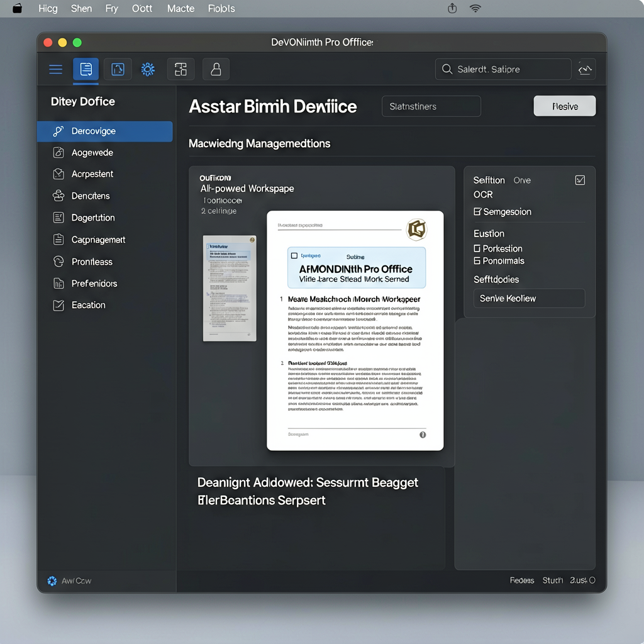Click the activity icon right of search
This screenshot has height=644, width=644.
pos(585,69)
